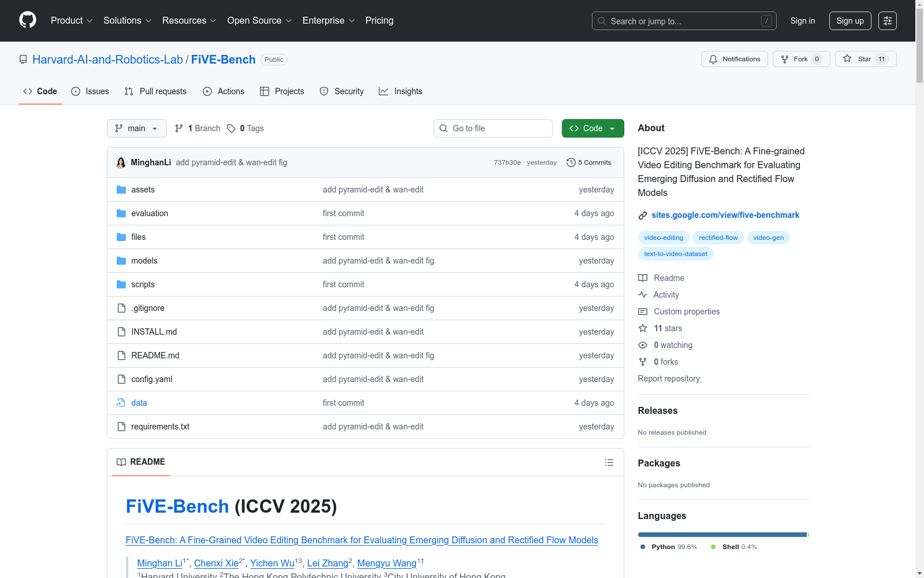924x578 pixels.
Task: Open the README outline list icon
Action: (x=609, y=462)
